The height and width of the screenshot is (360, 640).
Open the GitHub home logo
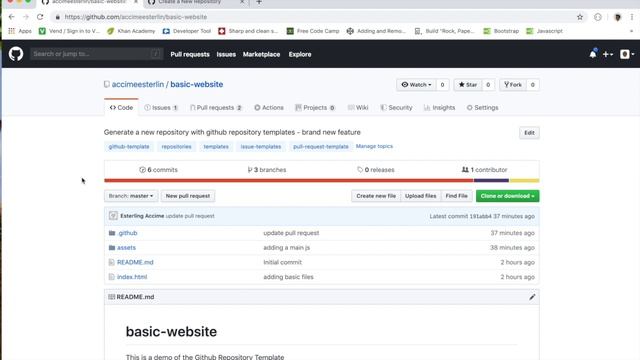click(16, 54)
